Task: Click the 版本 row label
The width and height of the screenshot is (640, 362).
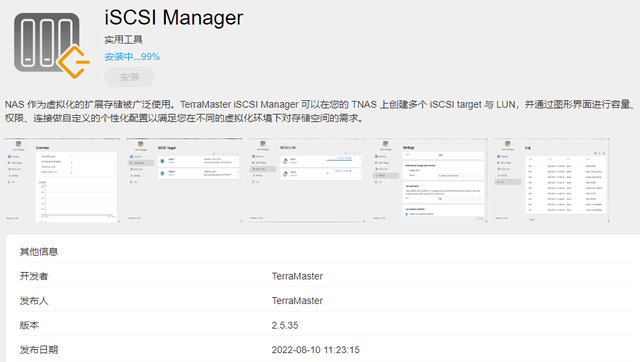Action: click(x=29, y=325)
